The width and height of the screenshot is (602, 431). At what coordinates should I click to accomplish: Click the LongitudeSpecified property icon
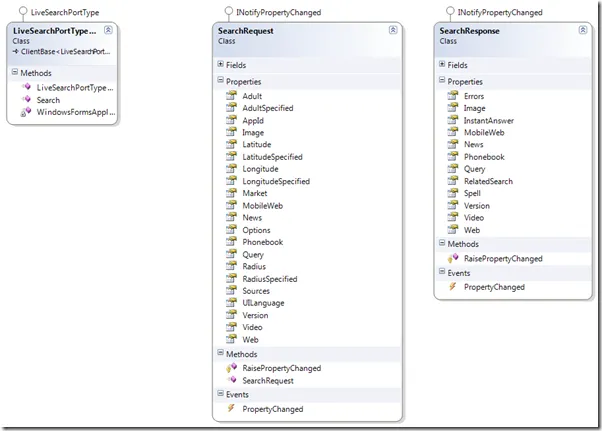tap(231, 180)
